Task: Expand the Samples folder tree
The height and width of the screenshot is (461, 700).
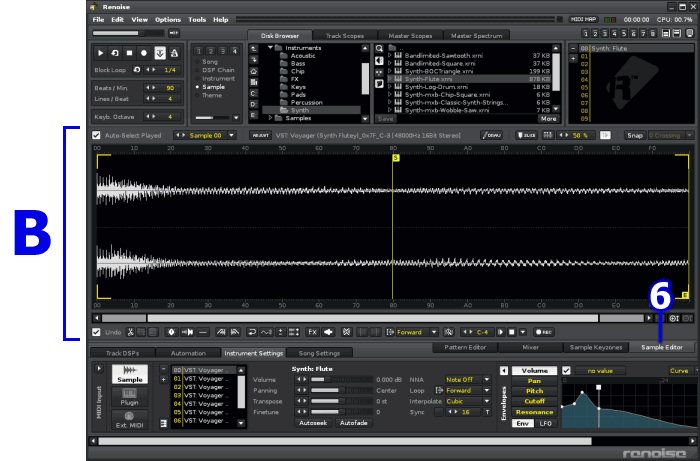Action: (x=270, y=118)
